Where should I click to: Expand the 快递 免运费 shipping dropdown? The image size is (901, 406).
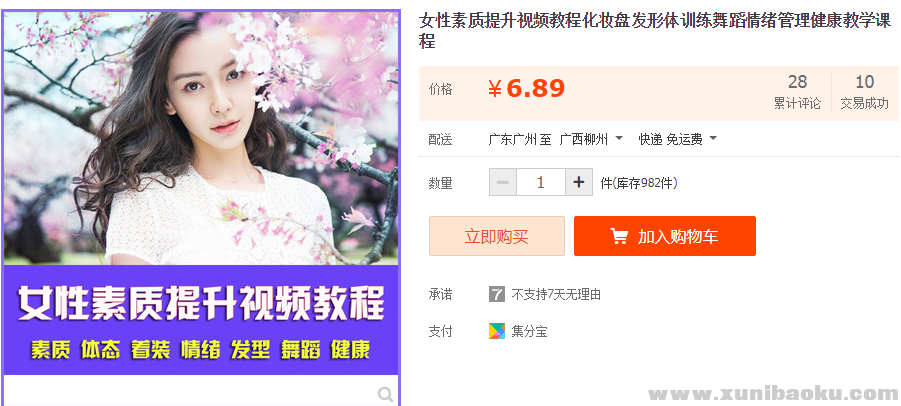click(677, 139)
